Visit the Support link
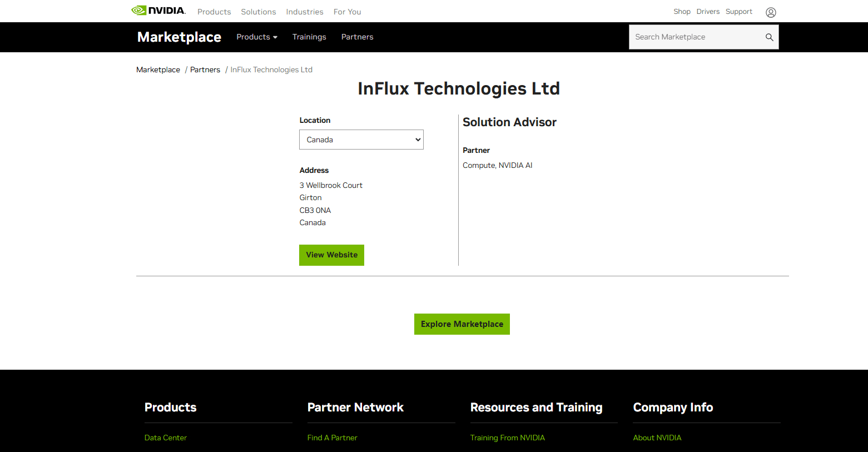This screenshot has width=868, height=452. 738,12
